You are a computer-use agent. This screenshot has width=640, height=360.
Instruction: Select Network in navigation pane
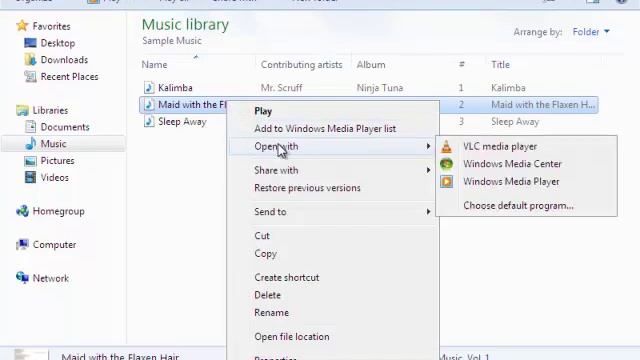(x=51, y=278)
